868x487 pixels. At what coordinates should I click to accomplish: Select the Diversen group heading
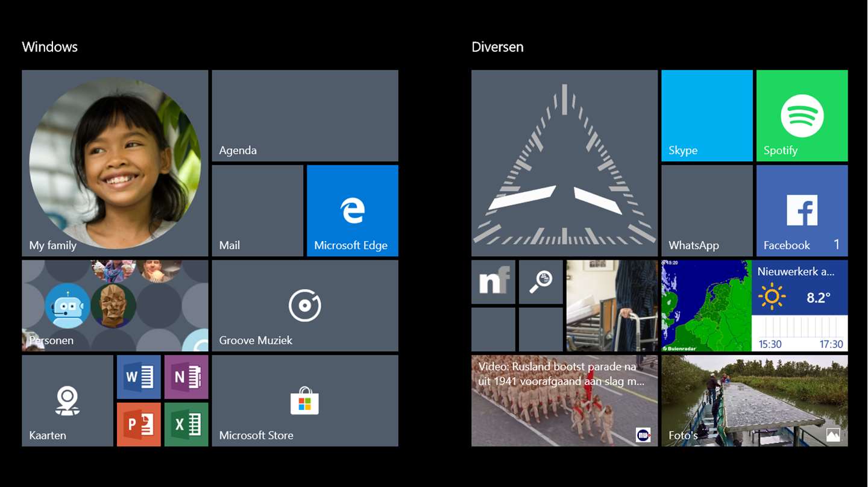click(498, 47)
